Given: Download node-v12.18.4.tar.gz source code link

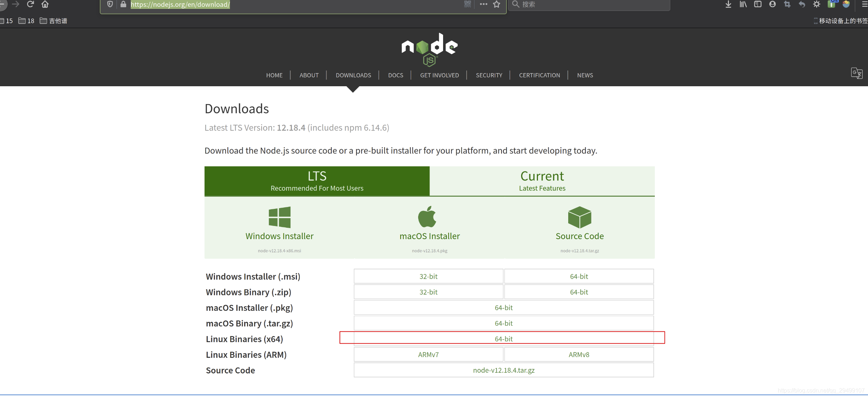Looking at the screenshot, I should tap(504, 370).
